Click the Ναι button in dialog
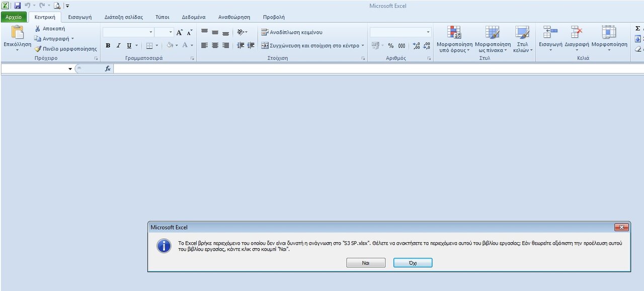644x291 pixels. [x=366, y=263]
